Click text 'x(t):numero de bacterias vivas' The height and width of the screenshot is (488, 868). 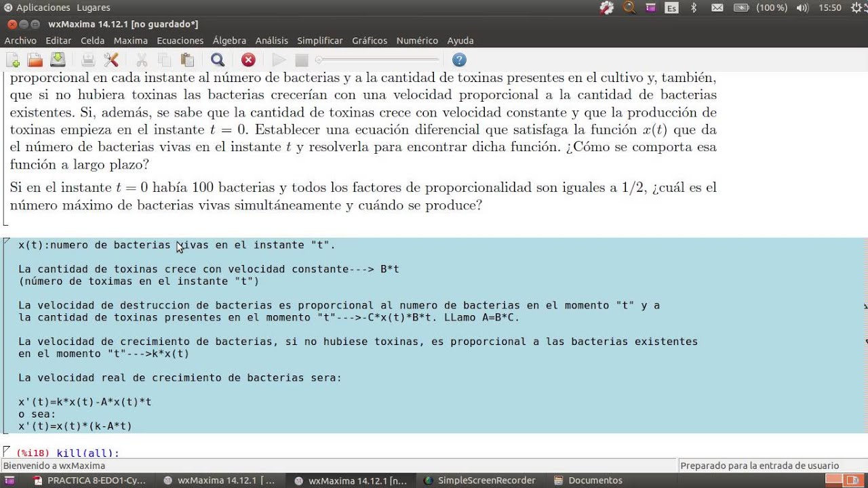coord(113,245)
